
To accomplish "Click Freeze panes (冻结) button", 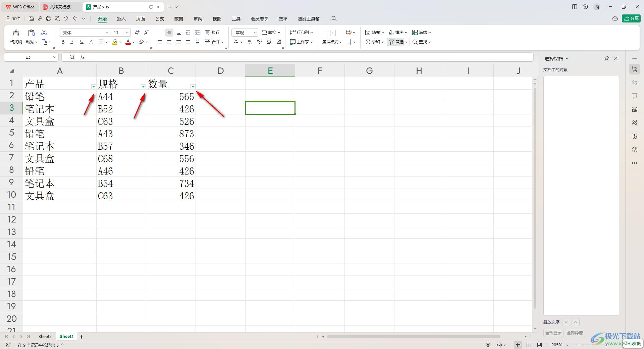I will pos(421,33).
